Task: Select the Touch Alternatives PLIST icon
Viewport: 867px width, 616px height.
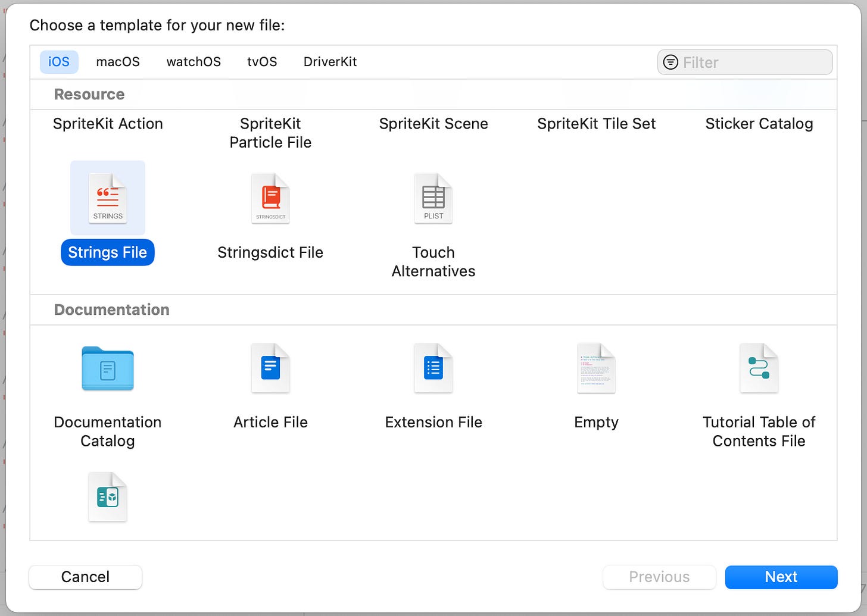Action: [433, 198]
